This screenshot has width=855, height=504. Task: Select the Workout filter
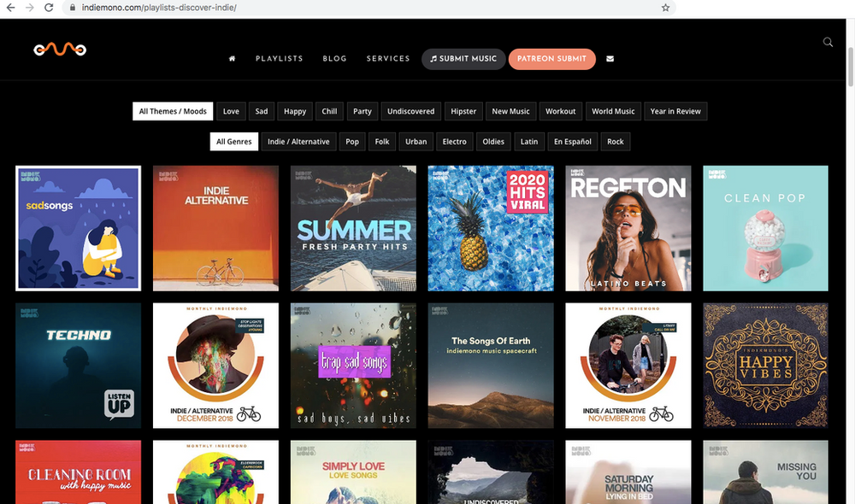561,111
